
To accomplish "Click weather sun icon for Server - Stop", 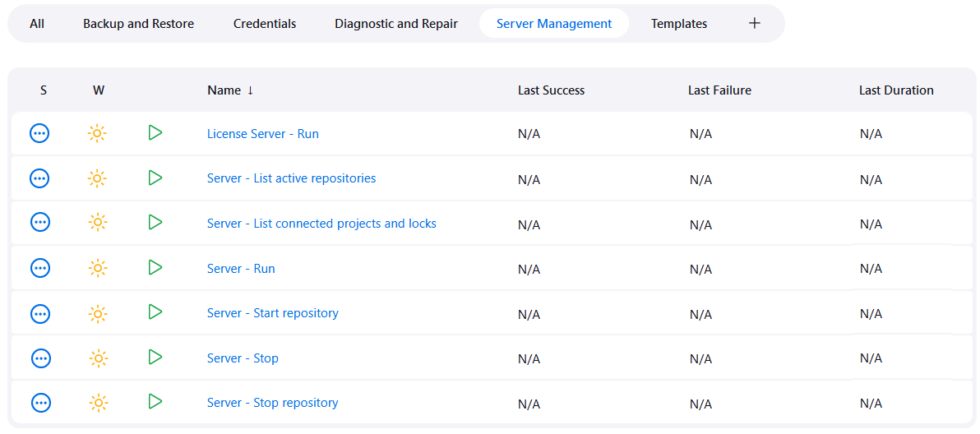I will point(98,358).
